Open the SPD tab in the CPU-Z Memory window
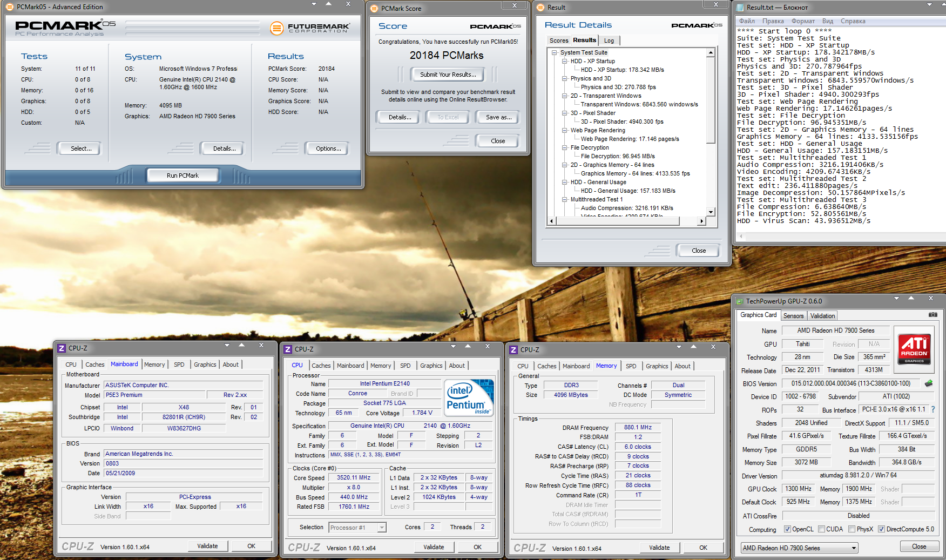 pyautogui.click(x=631, y=366)
